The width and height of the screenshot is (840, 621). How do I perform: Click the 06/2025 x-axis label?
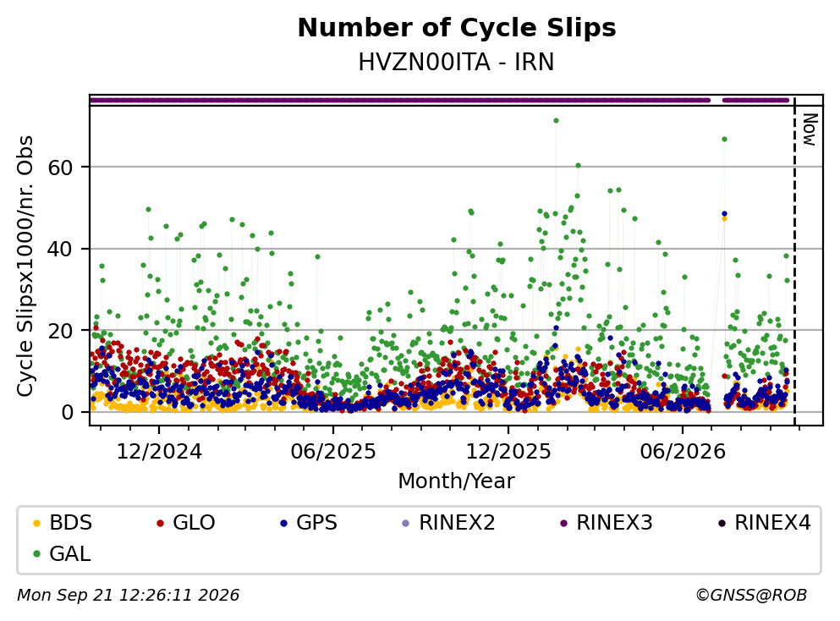(x=333, y=452)
